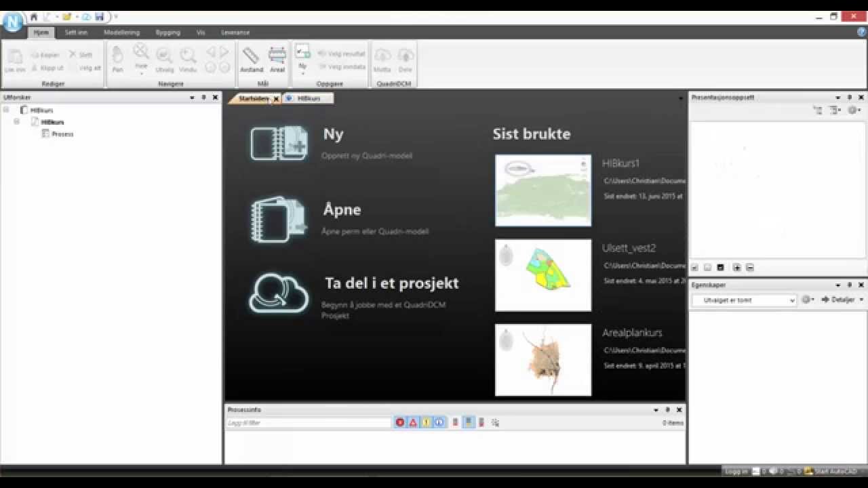Open recent model Arealplankurs thumbnail
868x488 pixels.
pyautogui.click(x=543, y=360)
